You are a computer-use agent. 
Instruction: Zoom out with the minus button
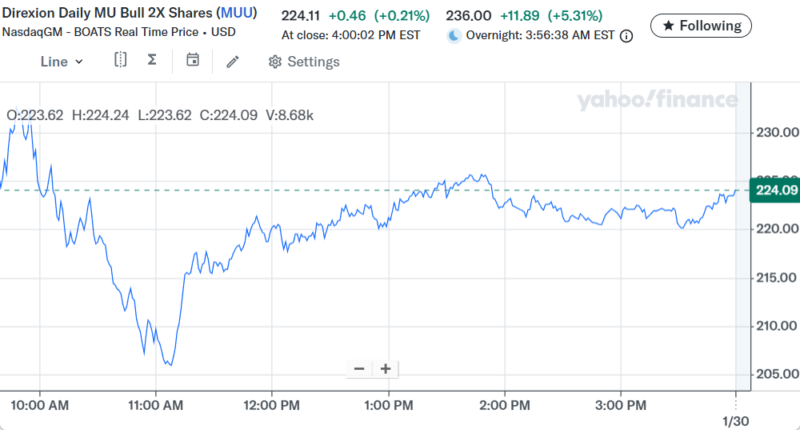pyautogui.click(x=360, y=368)
